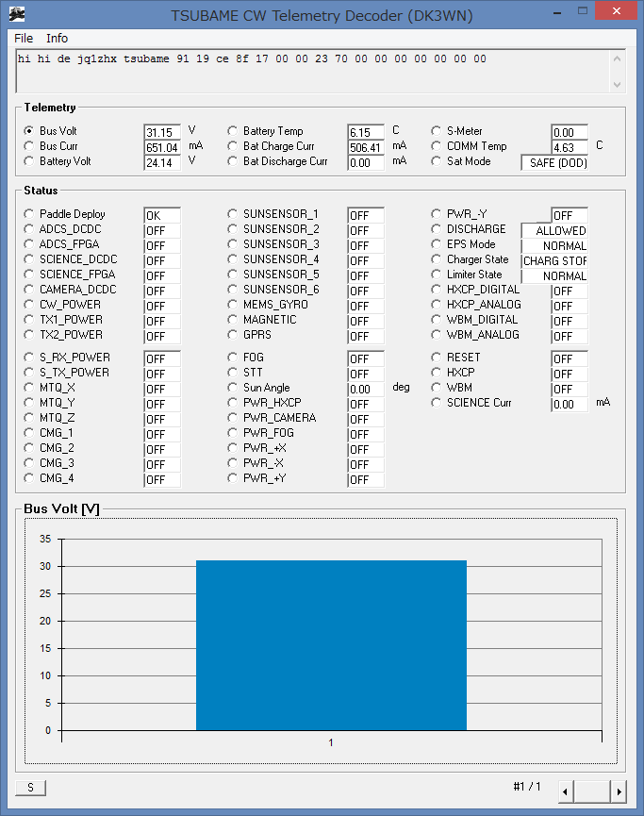
Task: Click the Bus Curr value field 651.04
Action: 162,147
